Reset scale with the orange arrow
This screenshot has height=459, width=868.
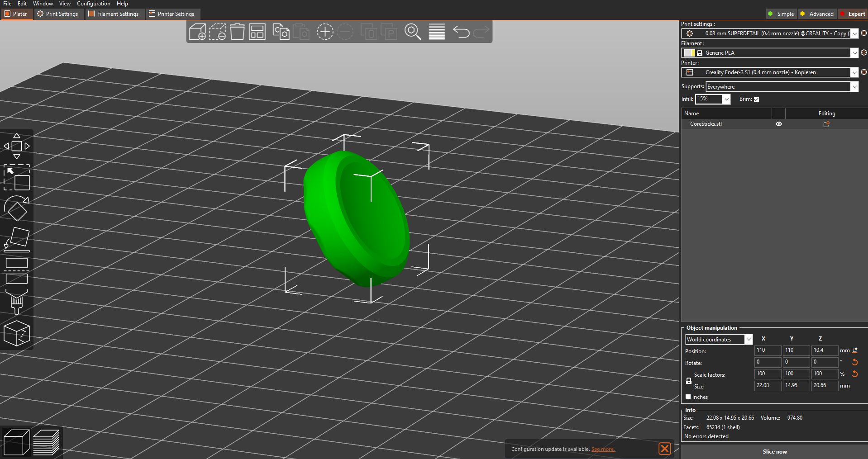pyautogui.click(x=855, y=374)
